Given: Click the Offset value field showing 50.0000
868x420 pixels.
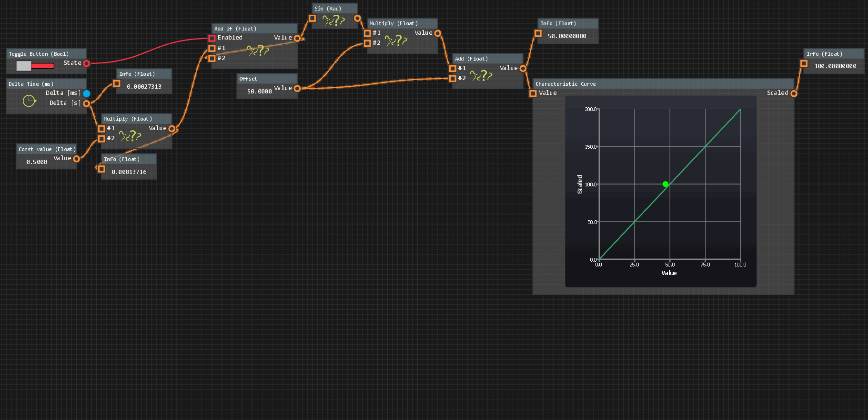Looking at the screenshot, I should pyautogui.click(x=259, y=92).
